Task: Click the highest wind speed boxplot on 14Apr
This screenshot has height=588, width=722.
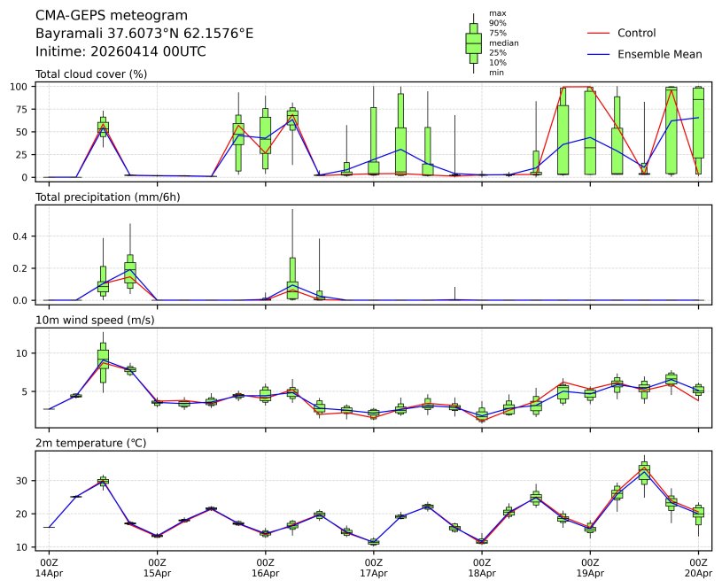Action: click(103, 359)
